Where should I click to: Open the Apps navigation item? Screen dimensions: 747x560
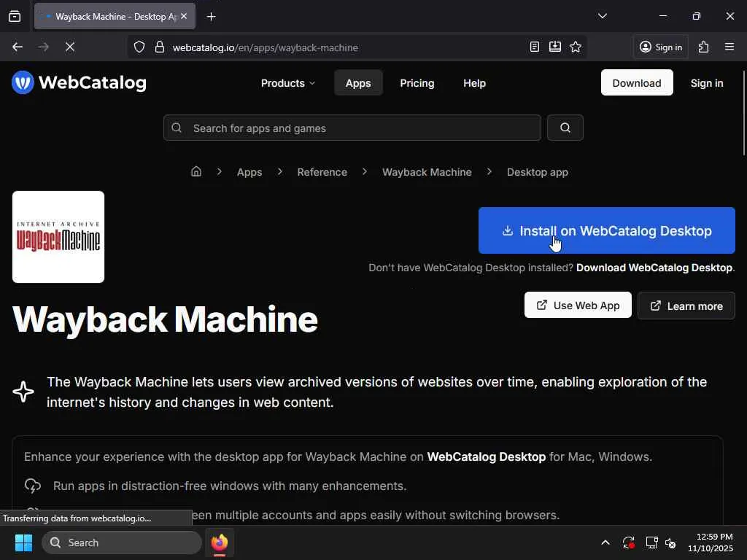(x=358, y=83)
